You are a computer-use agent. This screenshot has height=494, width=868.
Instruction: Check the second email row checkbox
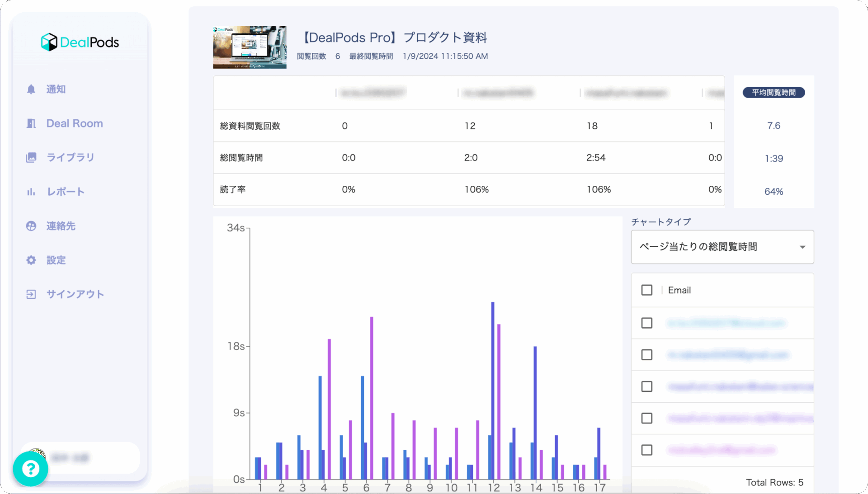point(647,355)
